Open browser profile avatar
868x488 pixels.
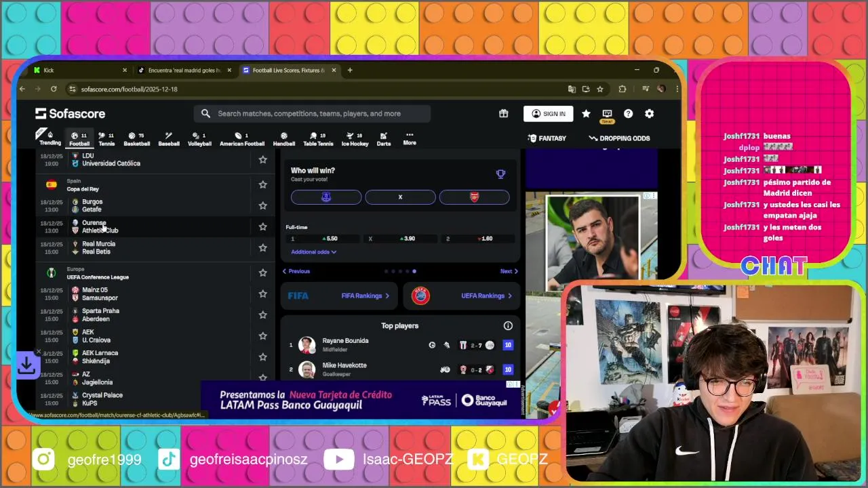point(660,89)
